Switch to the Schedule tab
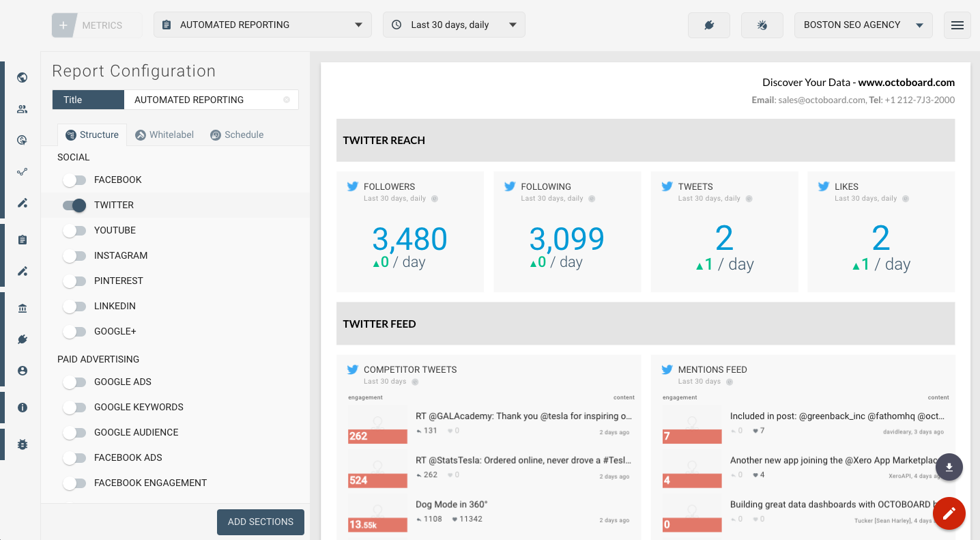The width and height of the screenshot is (980, 540). (x=237, y=134)
